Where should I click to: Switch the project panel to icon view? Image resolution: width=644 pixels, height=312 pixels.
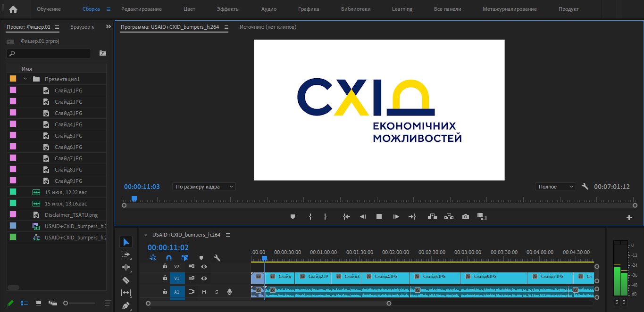pos(39,303)
